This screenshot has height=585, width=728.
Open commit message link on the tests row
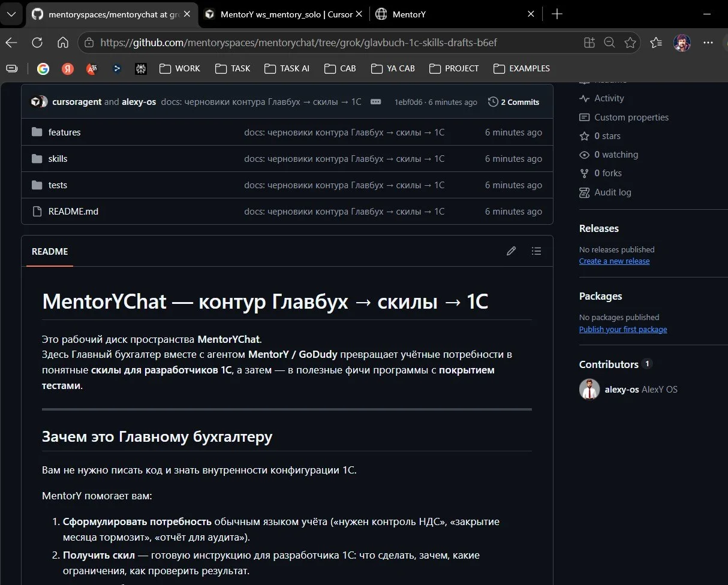tap(344, 185)
